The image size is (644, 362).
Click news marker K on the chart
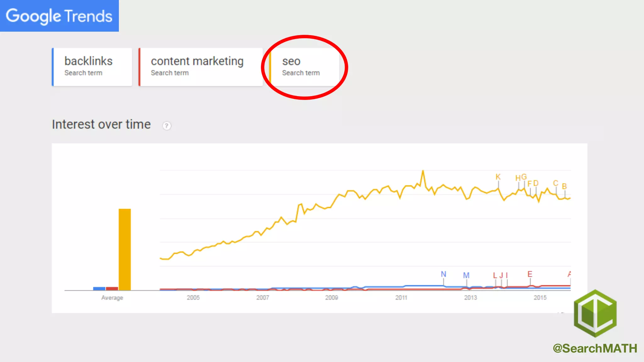point(498,177)
